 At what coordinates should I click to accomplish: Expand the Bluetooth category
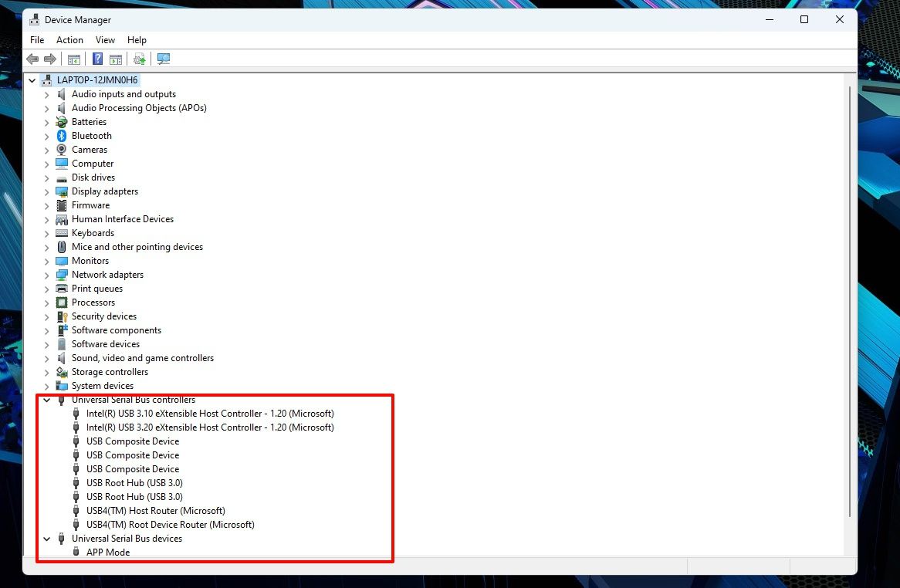46,135
